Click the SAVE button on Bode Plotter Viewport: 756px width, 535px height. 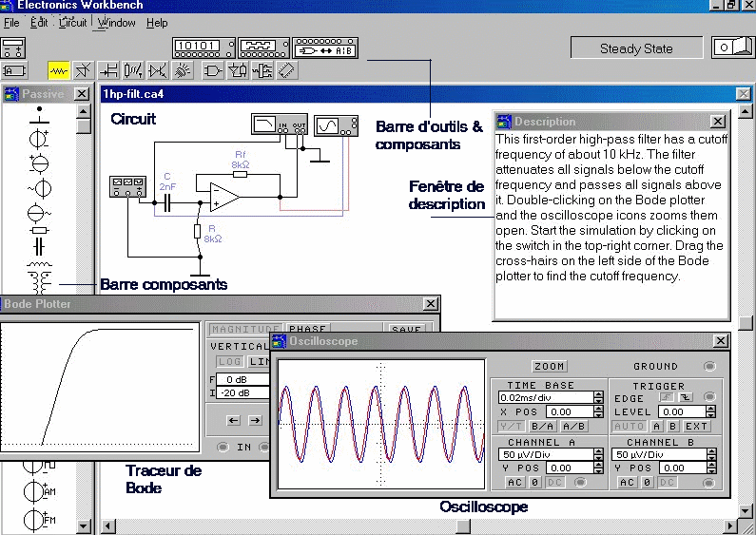[406, 328]
